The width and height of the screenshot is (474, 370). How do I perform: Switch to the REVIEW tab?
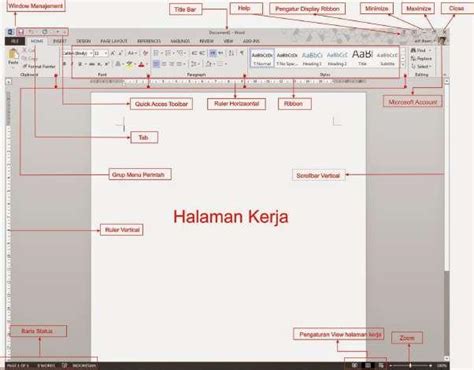206,41
